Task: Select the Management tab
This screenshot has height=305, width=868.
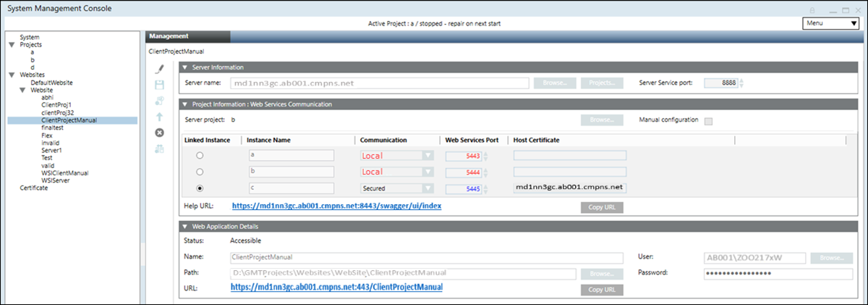Action: click(x=169, y=35)
